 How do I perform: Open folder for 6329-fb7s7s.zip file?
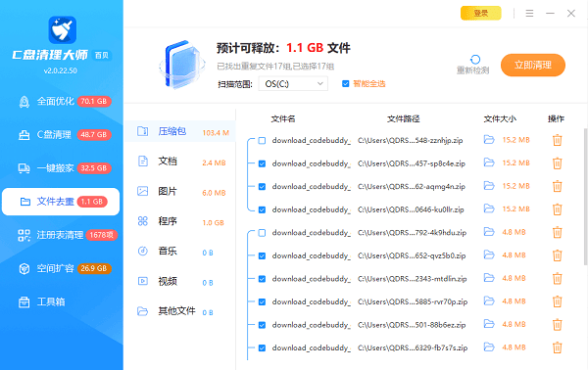(489, 347)
